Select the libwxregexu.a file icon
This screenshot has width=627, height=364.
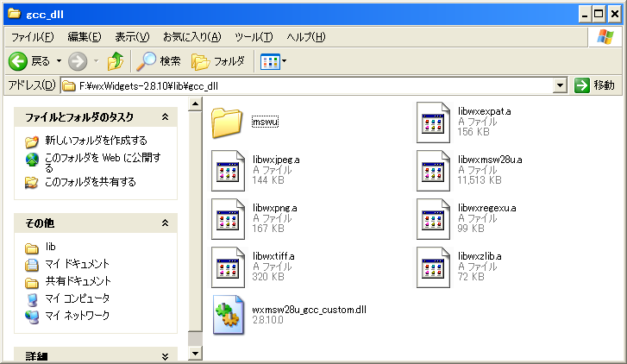pos(433,219)
